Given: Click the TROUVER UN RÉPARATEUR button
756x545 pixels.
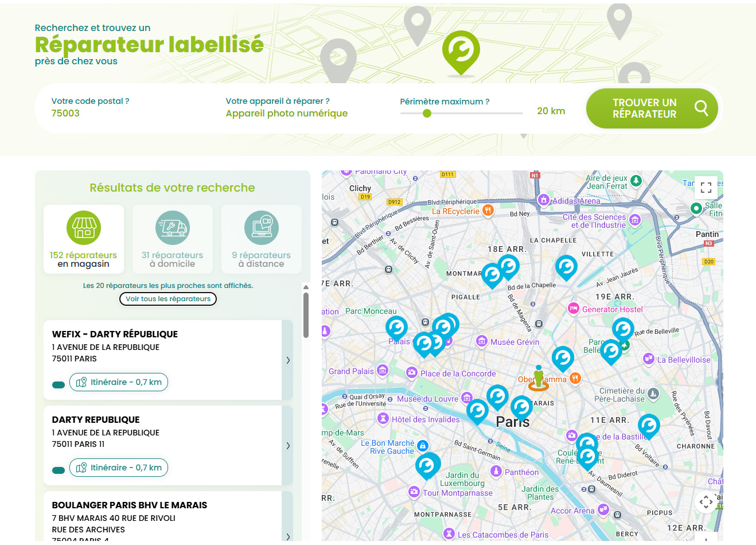Looking at the screenshot, I should [x=652, y=108].
